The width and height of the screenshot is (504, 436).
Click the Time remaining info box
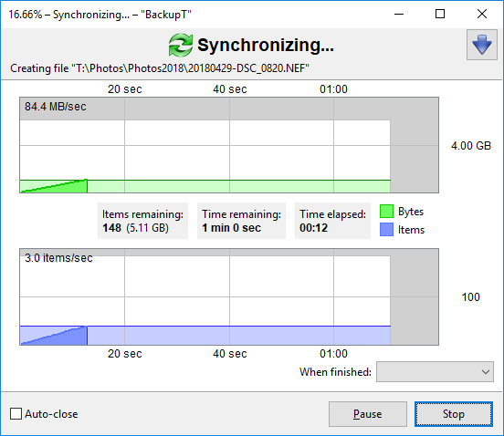pyautogui.click(x=241, y=221)
